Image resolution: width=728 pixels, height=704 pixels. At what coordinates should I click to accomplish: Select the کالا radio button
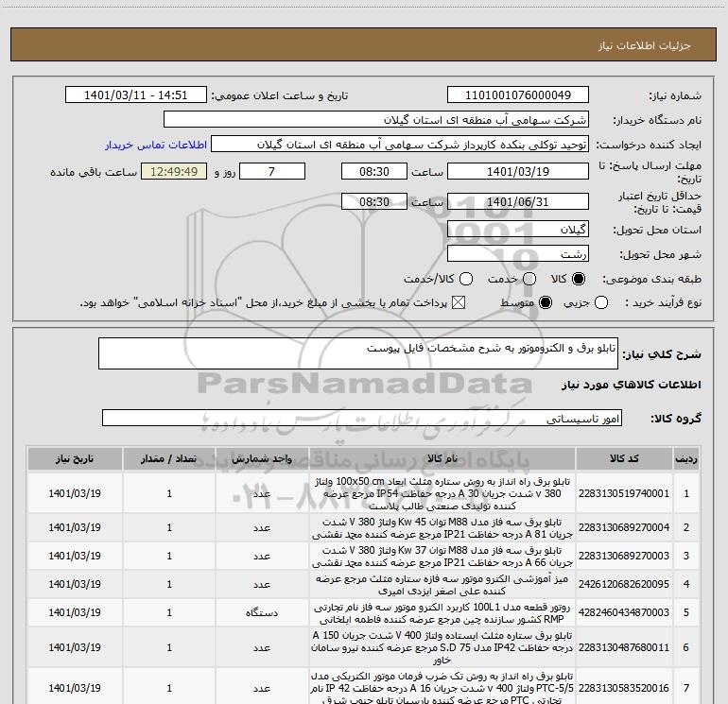pyautogui.click(x=579, y=279)
